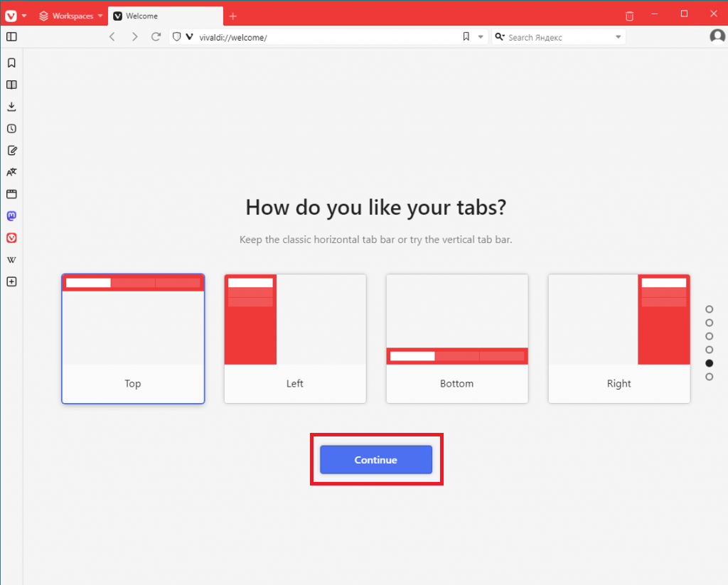Open the Reading List panel
The width and height of the screenshot is (728, 585).
11,85
